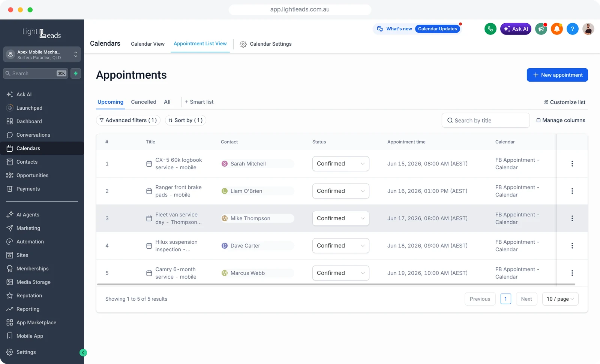Open row actions for Hilux suspension inspection
Viewport: 600px width, 364px height.
(x=572, y=246)
